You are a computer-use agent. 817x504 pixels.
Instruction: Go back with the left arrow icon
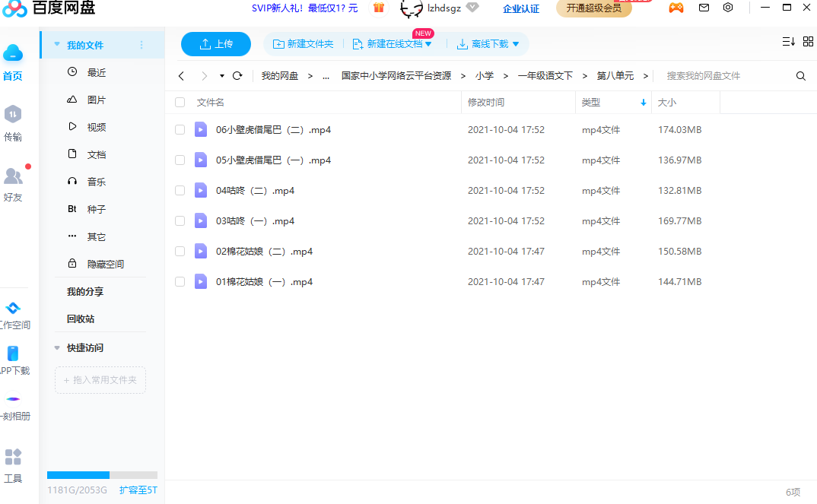coord(181,76)
